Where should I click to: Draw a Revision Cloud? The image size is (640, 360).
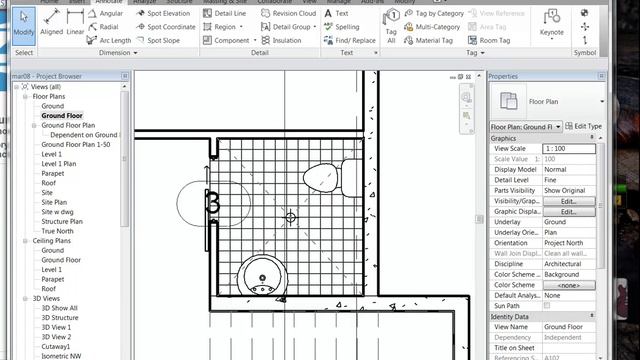[289, 13]
